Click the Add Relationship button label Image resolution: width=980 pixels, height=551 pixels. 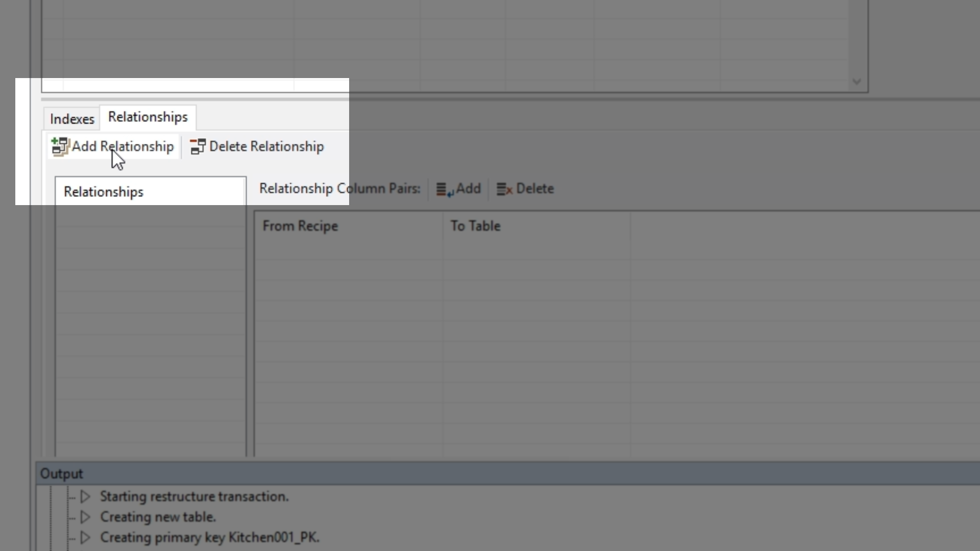123,146
